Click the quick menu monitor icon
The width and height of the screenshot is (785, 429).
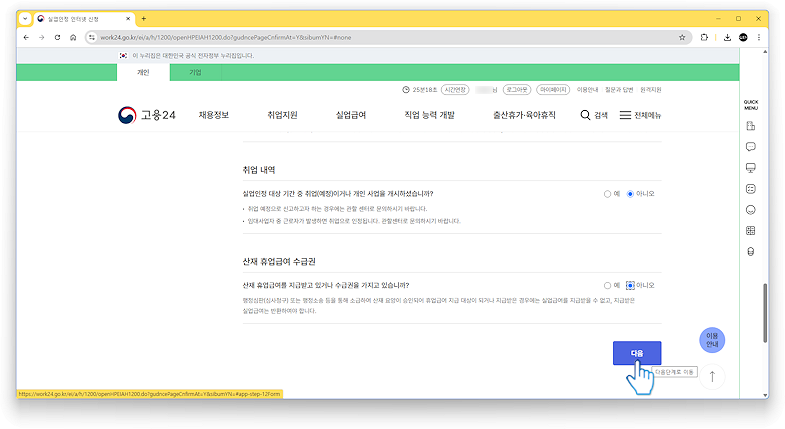[x=750, y=168]
